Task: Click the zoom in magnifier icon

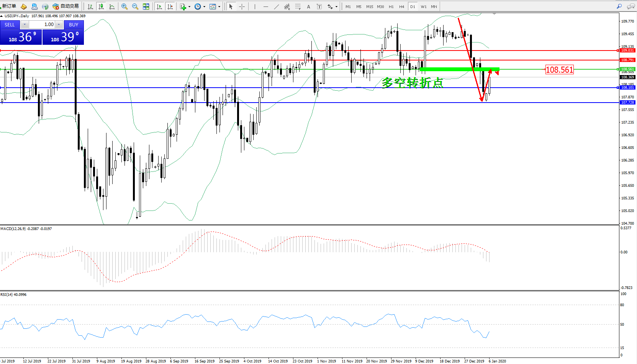Action: 124,7
